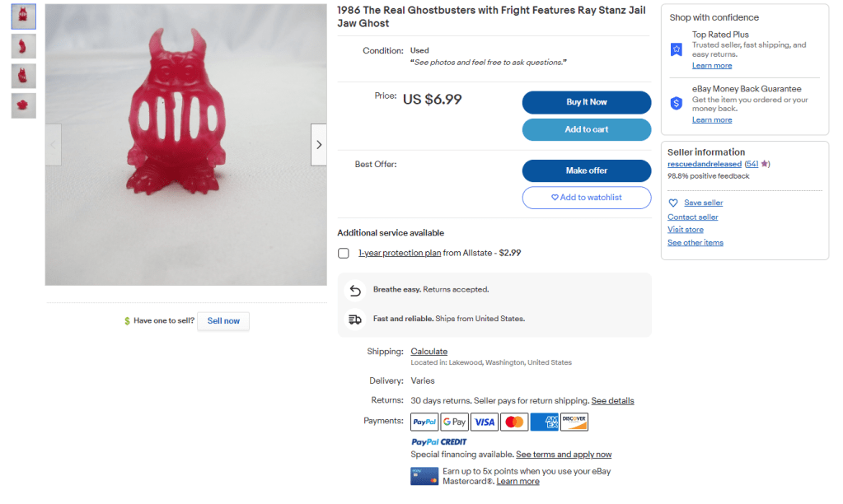The width and height of the screenshot is (843, 504).
Task: Click the PayPal payment icon
Action: [x=424, y=422]
